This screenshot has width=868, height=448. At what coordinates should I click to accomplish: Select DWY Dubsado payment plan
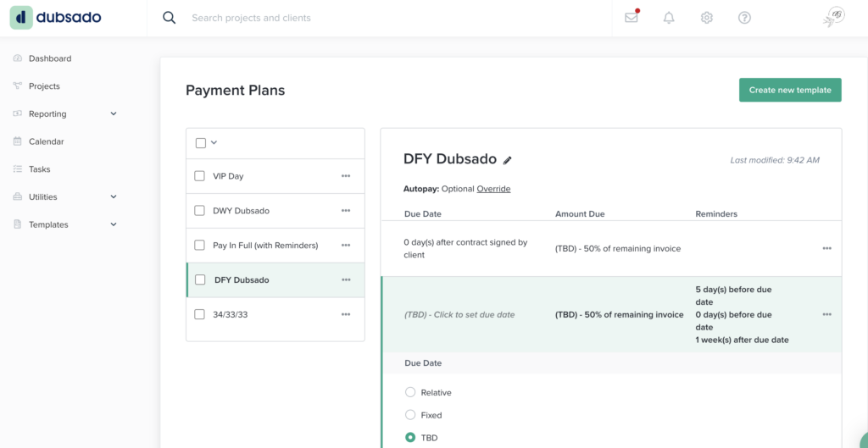click(242, 211)
